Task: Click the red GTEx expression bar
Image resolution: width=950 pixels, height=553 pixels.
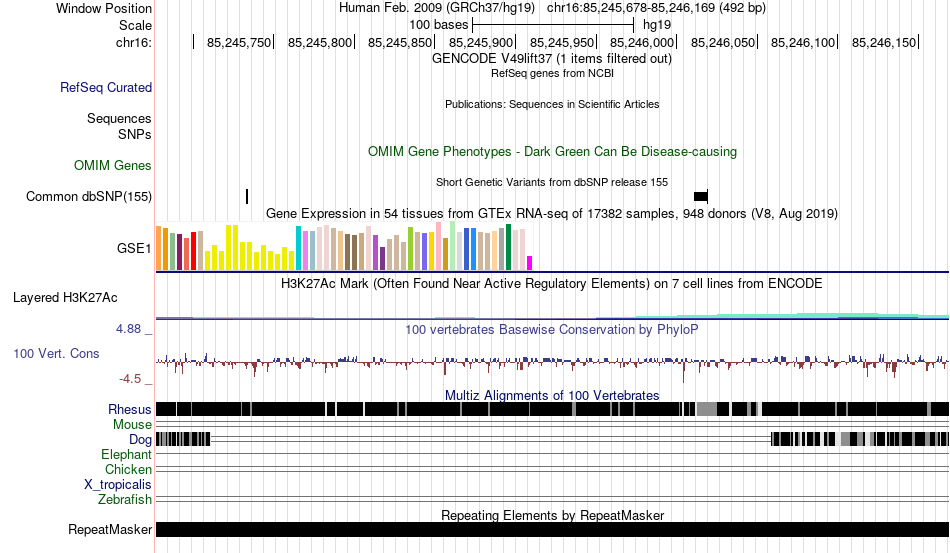Action: click(194, 251)
